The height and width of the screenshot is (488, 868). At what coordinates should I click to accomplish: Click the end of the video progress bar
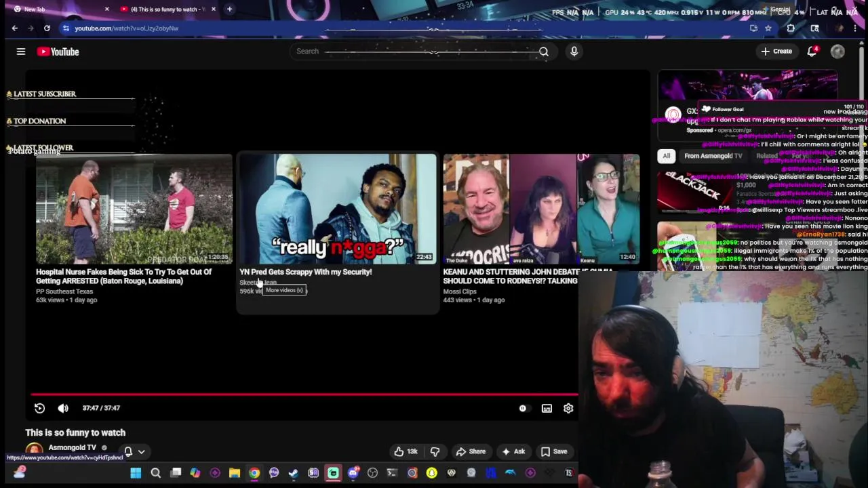pyautogui.click(x=576, y=394)
